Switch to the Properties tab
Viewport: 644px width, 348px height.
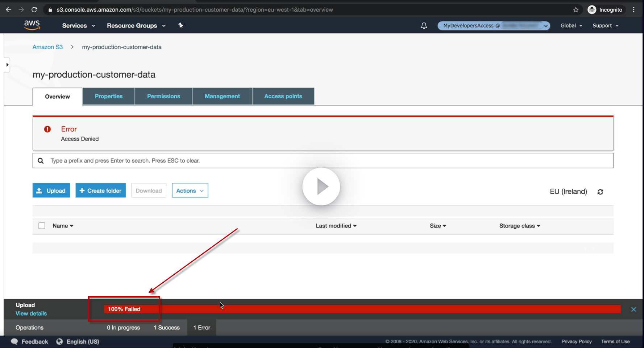point(109,96)
